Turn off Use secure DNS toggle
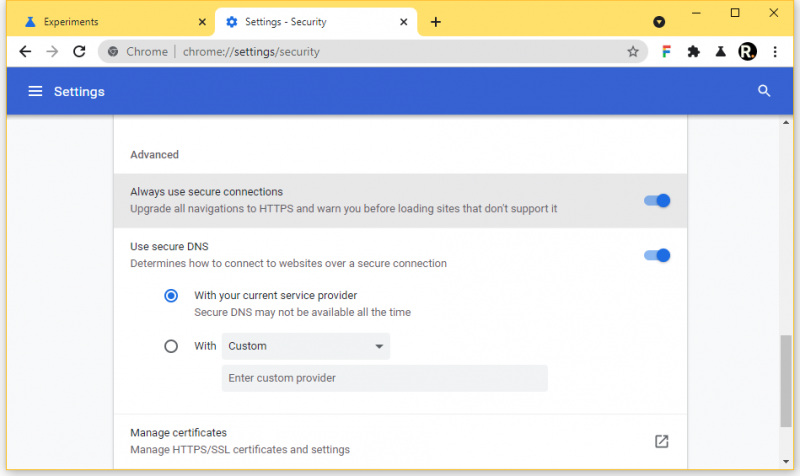 point(657,255)
